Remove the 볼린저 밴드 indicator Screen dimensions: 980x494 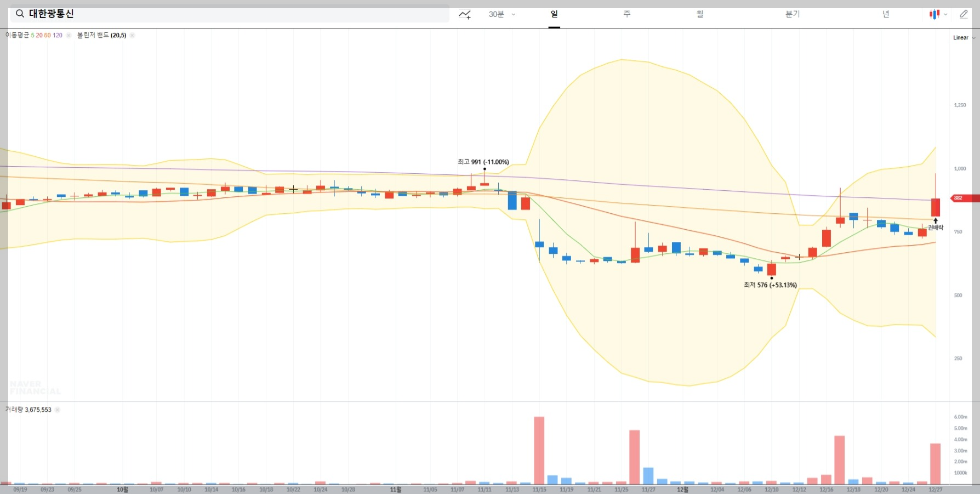click(x=132, y=35)
